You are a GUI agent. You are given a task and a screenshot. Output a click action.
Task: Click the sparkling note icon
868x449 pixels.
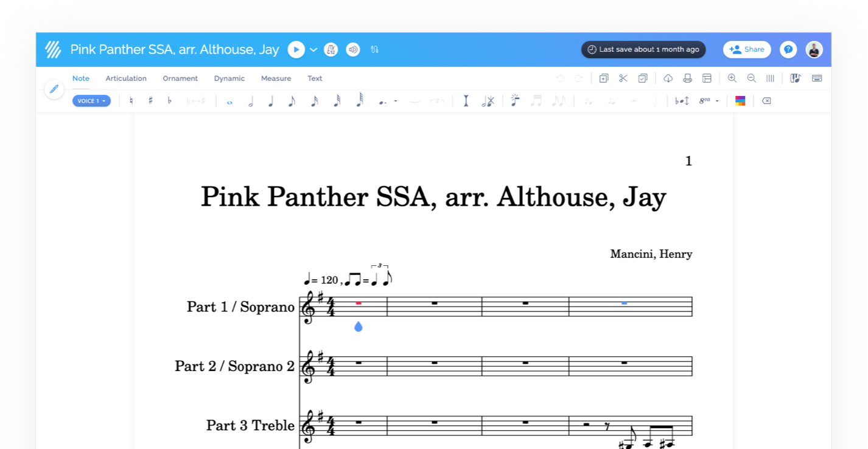click(515, 101)
